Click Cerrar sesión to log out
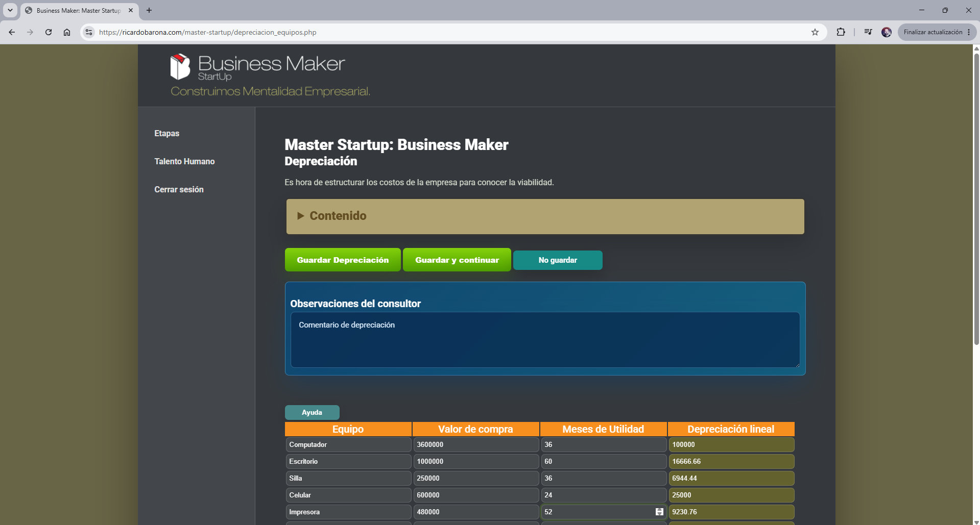Image resolution: width=980 pixels, height=525 pixels. [x=179, y=189]
